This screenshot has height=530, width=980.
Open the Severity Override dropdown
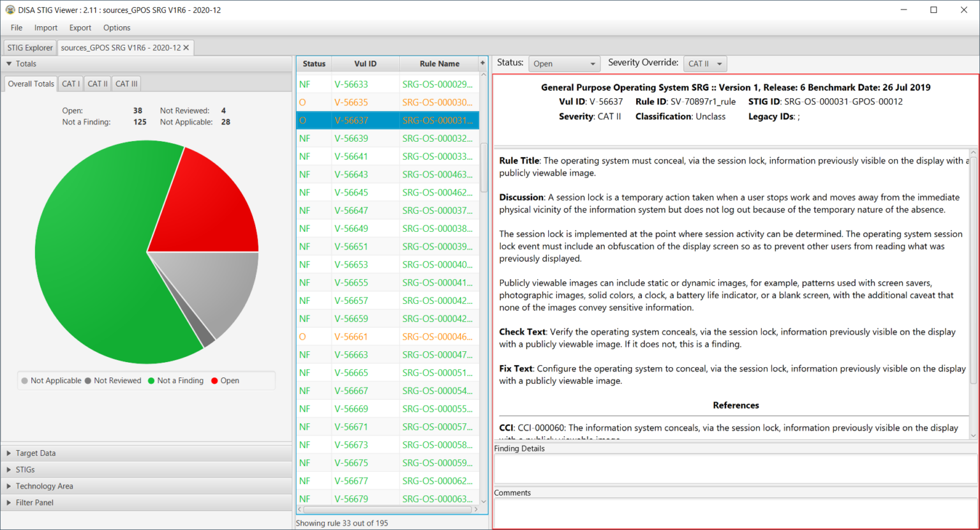click(704, 63)
